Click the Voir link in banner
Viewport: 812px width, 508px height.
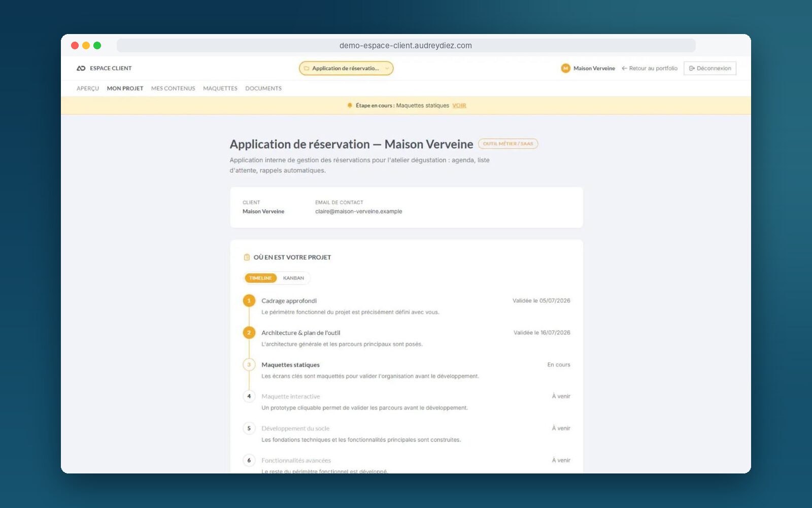pos(459,106)
